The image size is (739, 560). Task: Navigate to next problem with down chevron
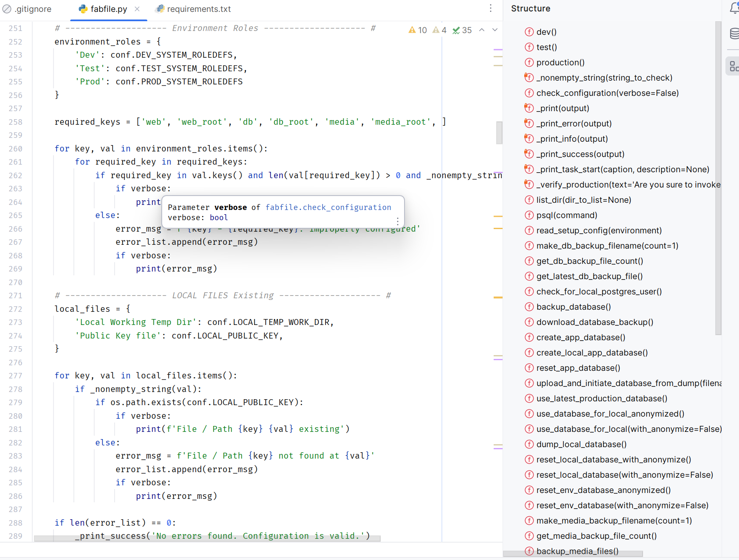495,30
